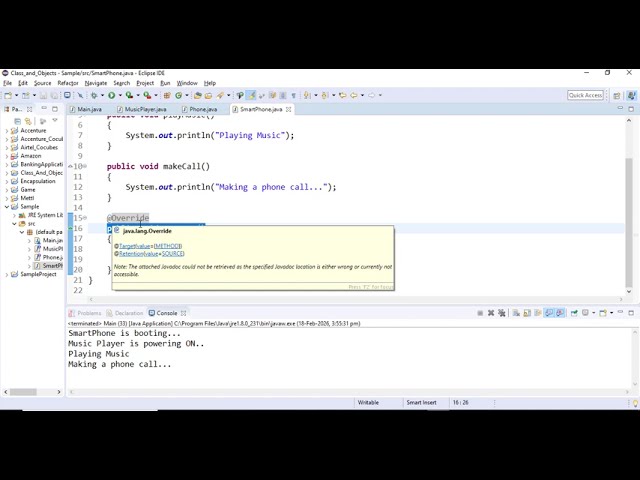Minimize the Console panel
The image size is (640, 480).
620,312
